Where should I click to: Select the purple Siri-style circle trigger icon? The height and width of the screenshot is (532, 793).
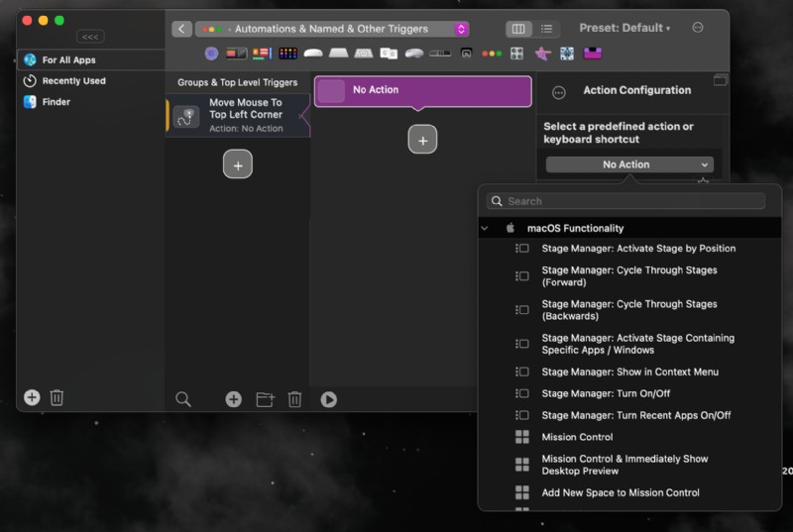(211, 53)
